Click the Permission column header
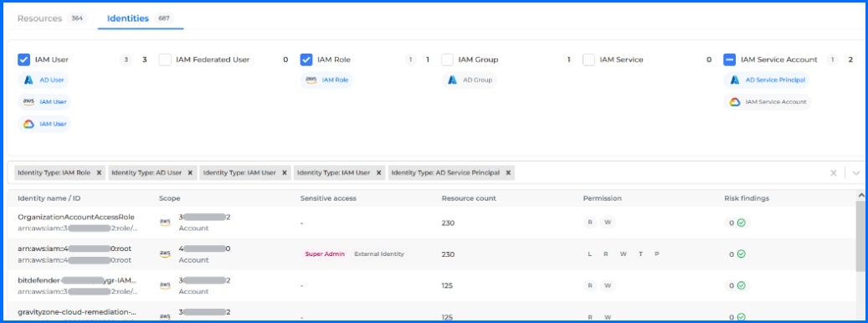 pyautogui.click(x=603, y=198)
